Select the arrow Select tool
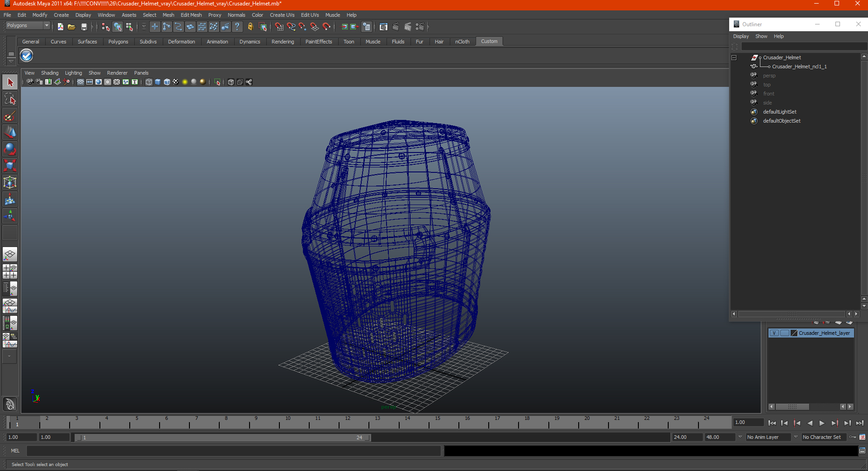Viewport: 868px width, 471px height. (x=10, y=82)
